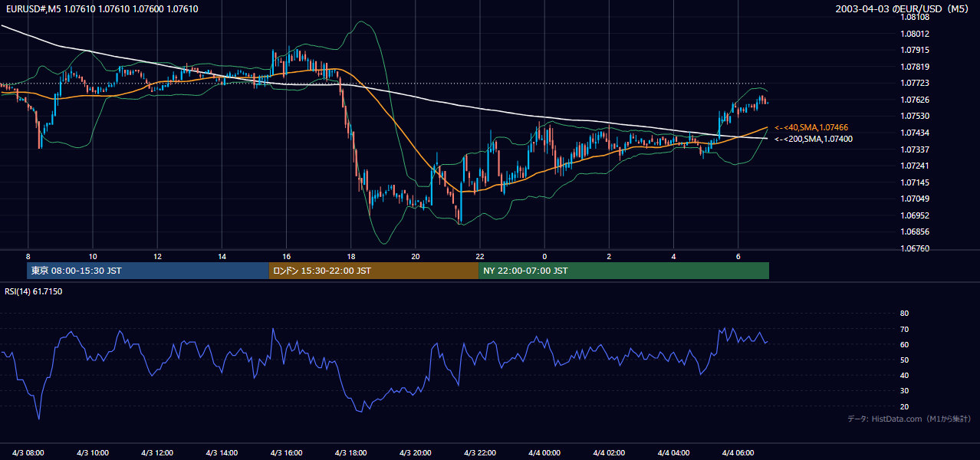This screenshot has height=460, width=980.
Task: Click the 4/3 16:00 date axis label
Action: click(x=286, y=452)
